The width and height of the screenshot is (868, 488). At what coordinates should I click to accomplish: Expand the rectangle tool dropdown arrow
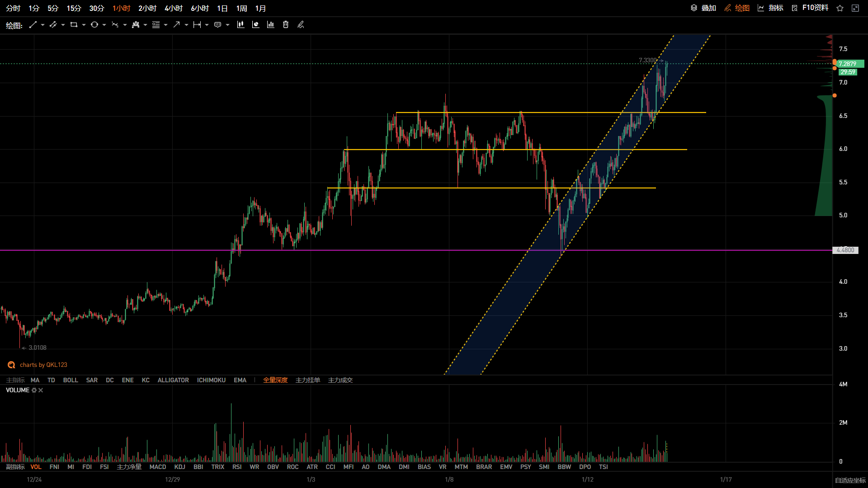pyautogui.click(x=84, y=25)
